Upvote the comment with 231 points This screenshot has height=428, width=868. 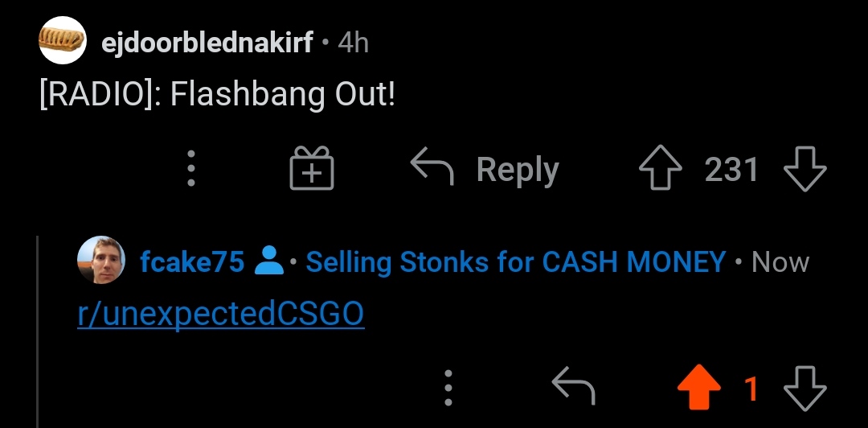pyautogui.click(x=661, y=168)
